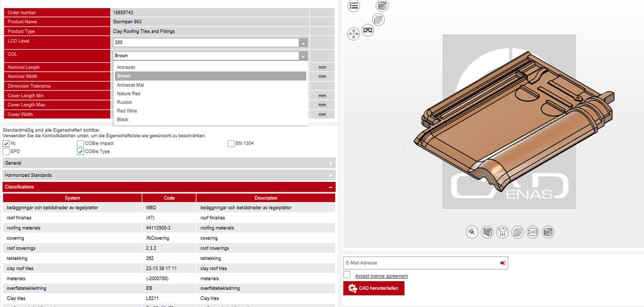This screenshot has height=307, width=644.
Task: Open the LOD Level dropdown showing 350
Action: coord(210,42)
